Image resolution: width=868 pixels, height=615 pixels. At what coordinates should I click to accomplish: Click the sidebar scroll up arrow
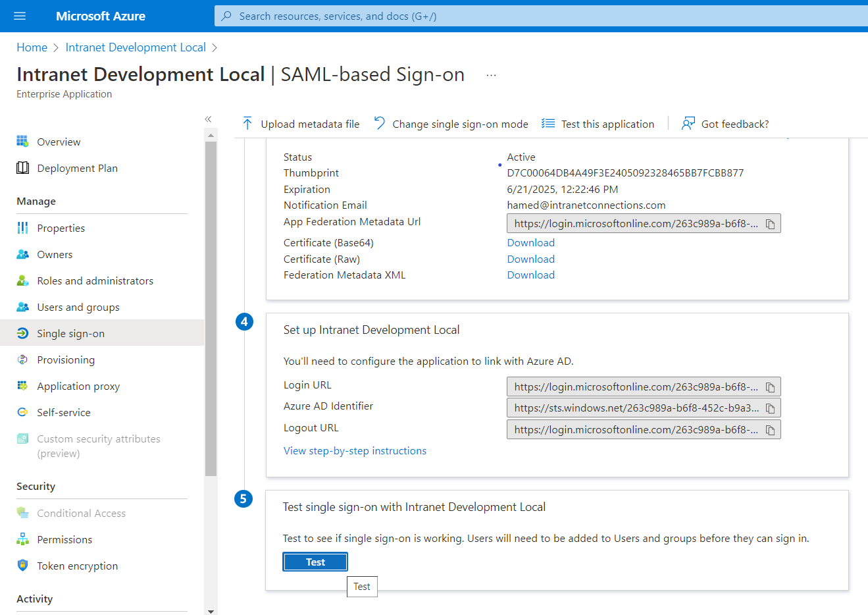[211, 135]
